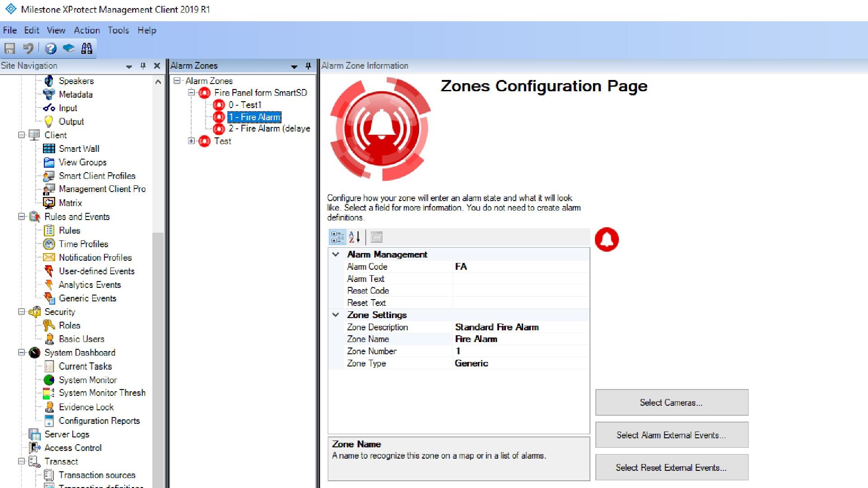Select the 2 - Fire Alarm delayed zone
The width and height of the screenshot is (868, 488).
click(269, 129)
